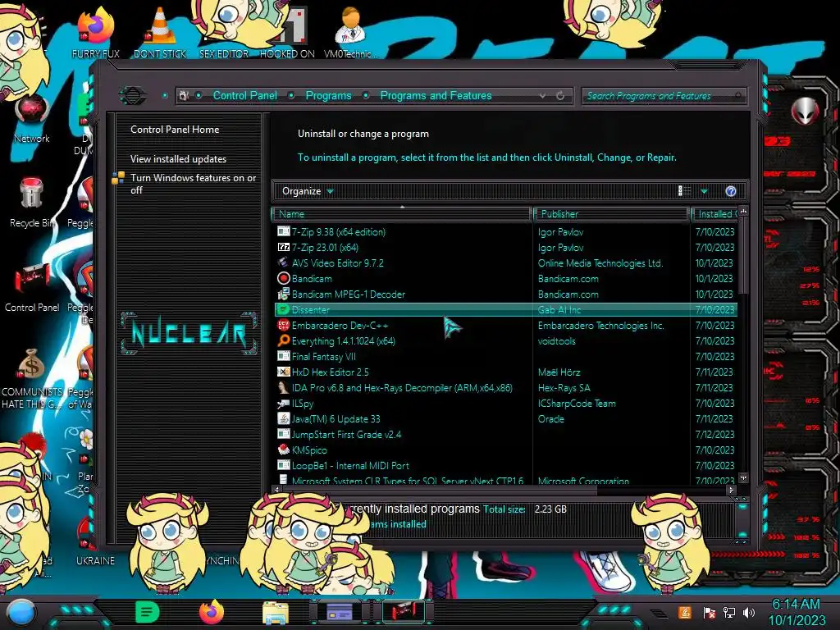Select LoopBe1 - Internal MIDI Port entry
Screen dimensions: 840x630
[506, 466]
